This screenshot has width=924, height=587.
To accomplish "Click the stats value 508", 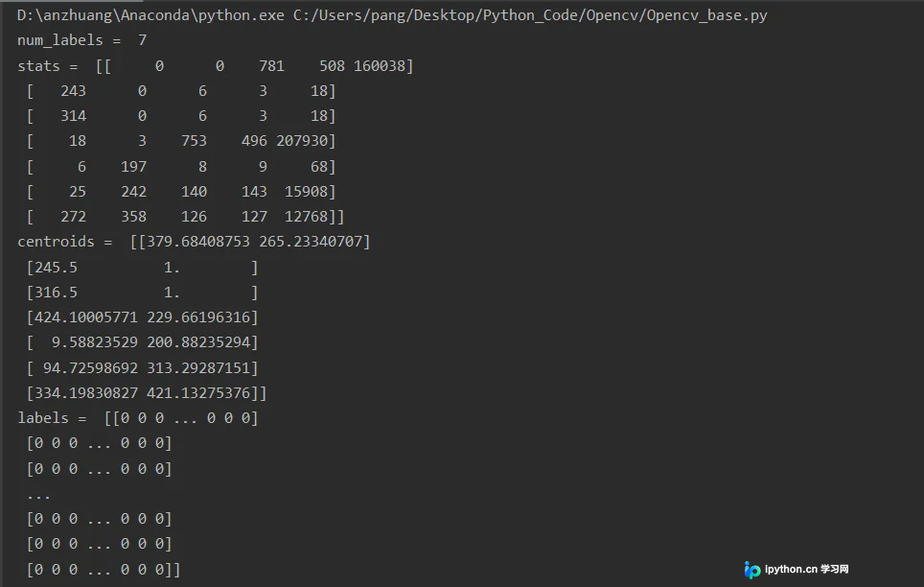I will (332, 66).
